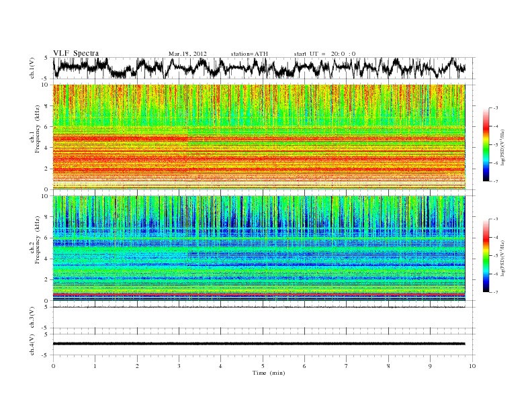Click the ch.2 spectrogram panel
532x411 pixels.
coord(259,248)
